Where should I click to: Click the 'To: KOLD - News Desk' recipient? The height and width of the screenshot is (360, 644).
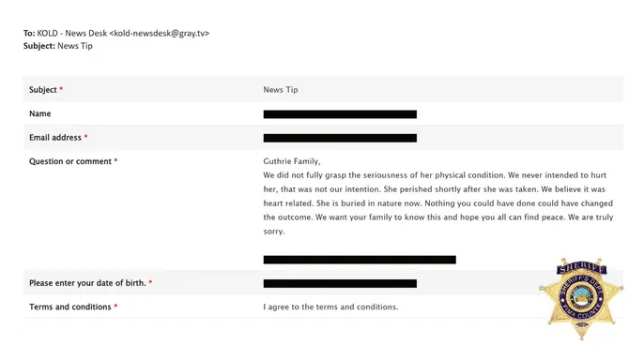point(66,33)
